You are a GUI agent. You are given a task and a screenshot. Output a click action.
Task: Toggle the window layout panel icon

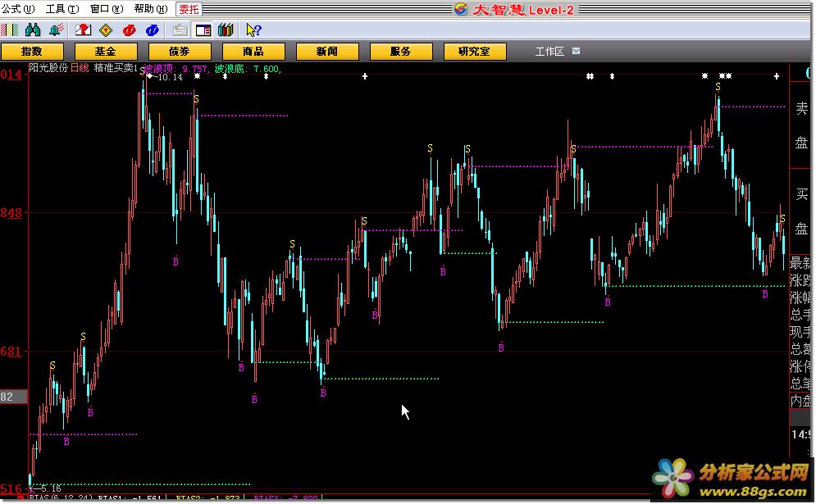(x=203, y=30)
